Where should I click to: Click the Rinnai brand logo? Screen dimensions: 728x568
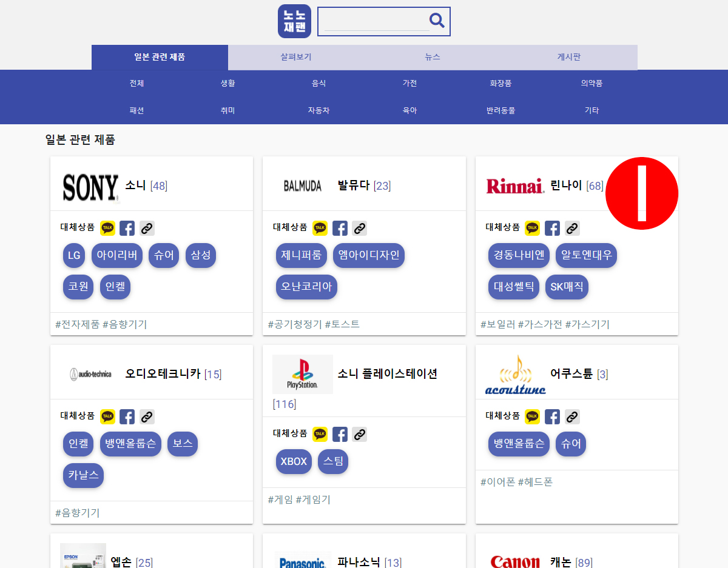click(515, 185)
